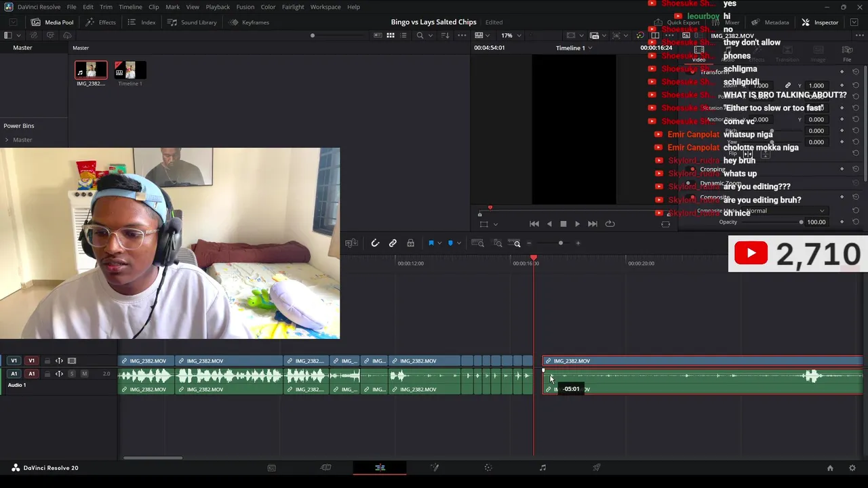Toggle loop playback in viewer
The width and height of the screenshot is (868, 488).
pos(610,224)
